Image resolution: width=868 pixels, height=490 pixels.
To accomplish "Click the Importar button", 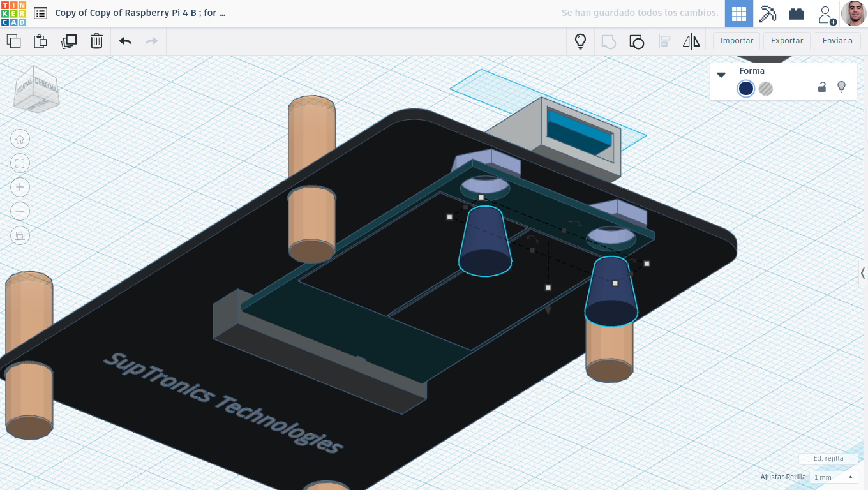I will pyautogui.click(x=737, y=41).
